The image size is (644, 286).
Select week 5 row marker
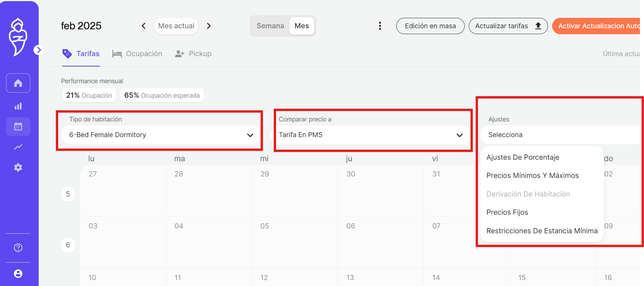click(68, 194)
